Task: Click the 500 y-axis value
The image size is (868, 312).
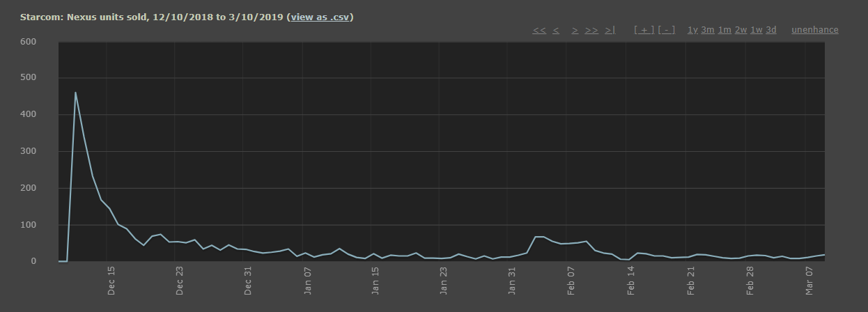Action: pyautogui.click(x=29, y=77)
